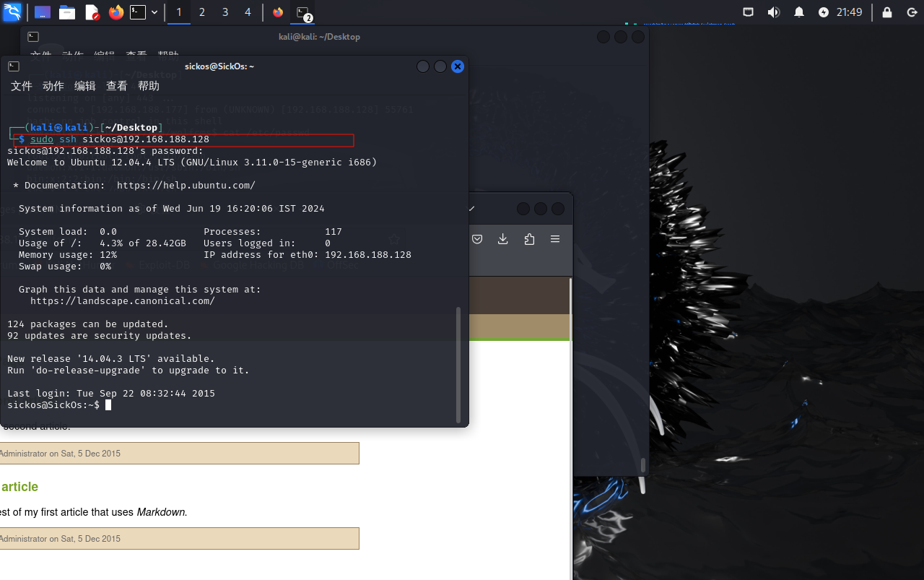This screenshot has height=580, width=924.
Task: Switch to workspace 1
Action: (x=179, y=12)
